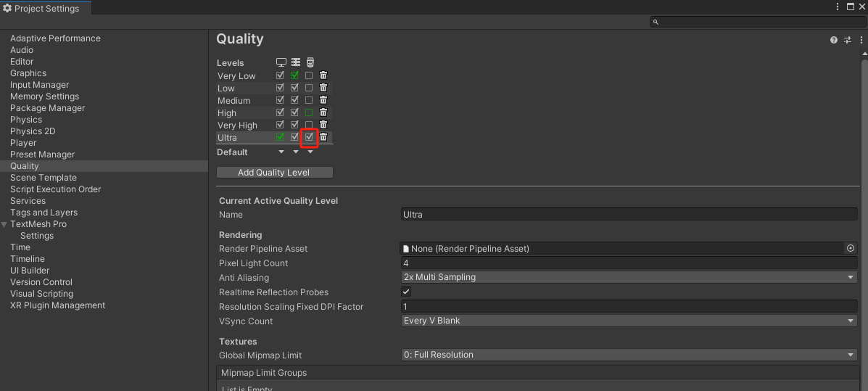This screenshot has width=868, height=391.
Task: Enable Low for WebGL
Action: click(x=309, y=88)
